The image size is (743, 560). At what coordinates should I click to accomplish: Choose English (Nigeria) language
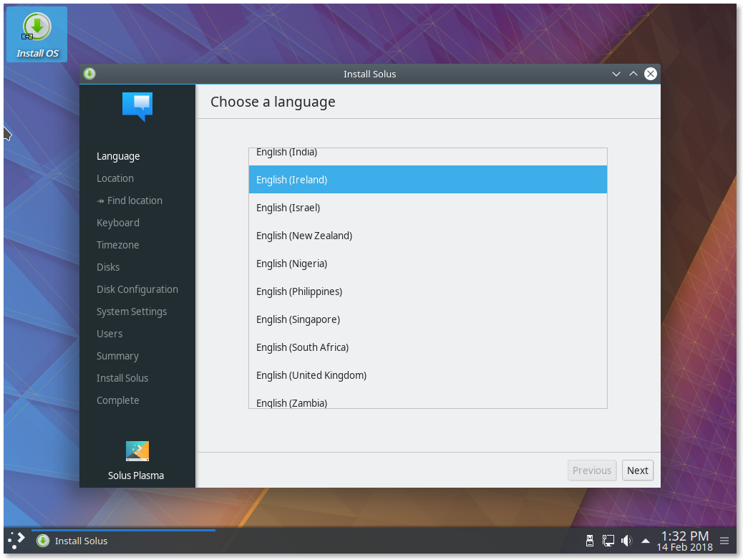pos(427,264)
